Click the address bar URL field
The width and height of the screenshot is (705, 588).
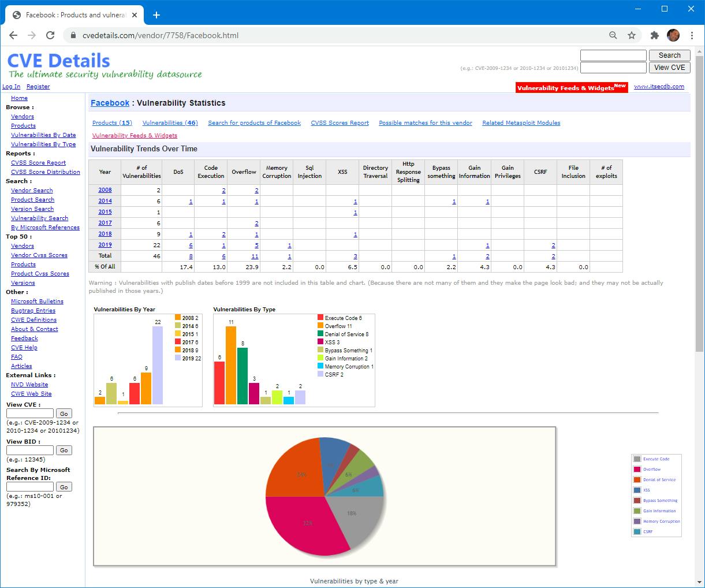pyautogui.click(x=335, y=35)
